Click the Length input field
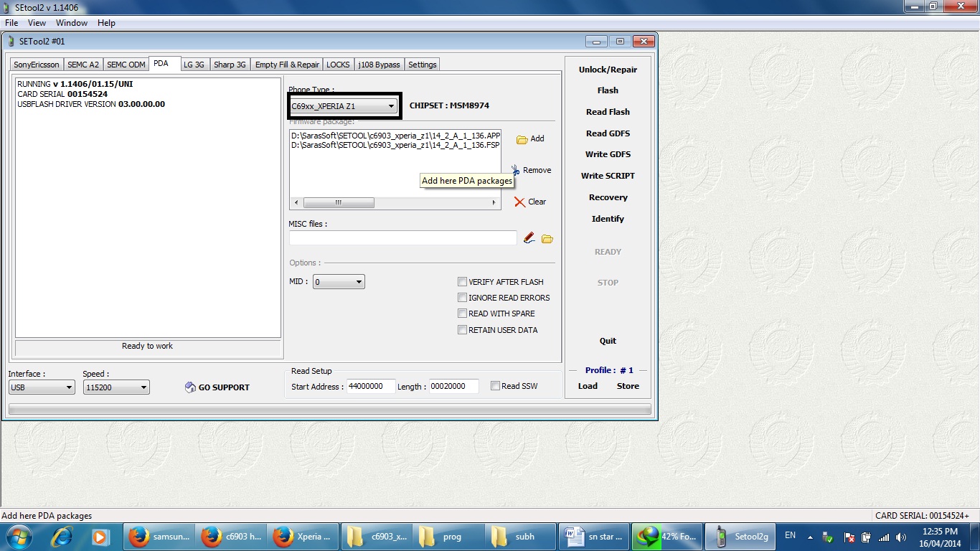This screenshot has width=980, height=551. [453, 387]
